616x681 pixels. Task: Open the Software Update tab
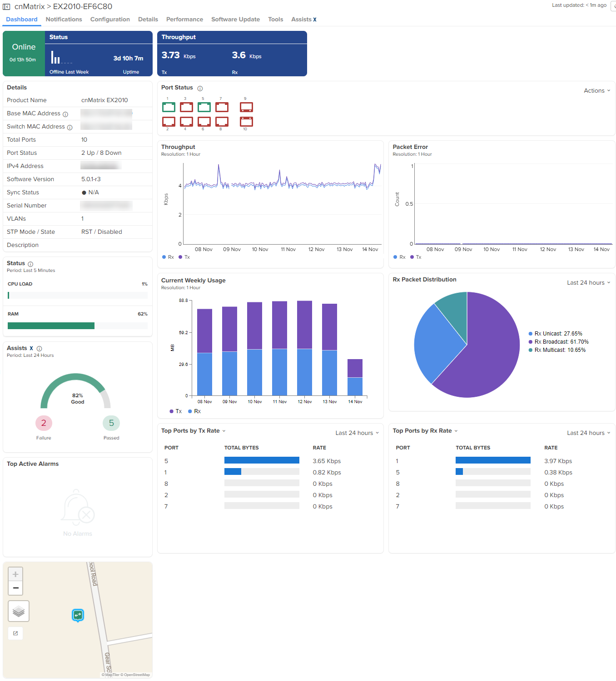[x=235, y=20]
